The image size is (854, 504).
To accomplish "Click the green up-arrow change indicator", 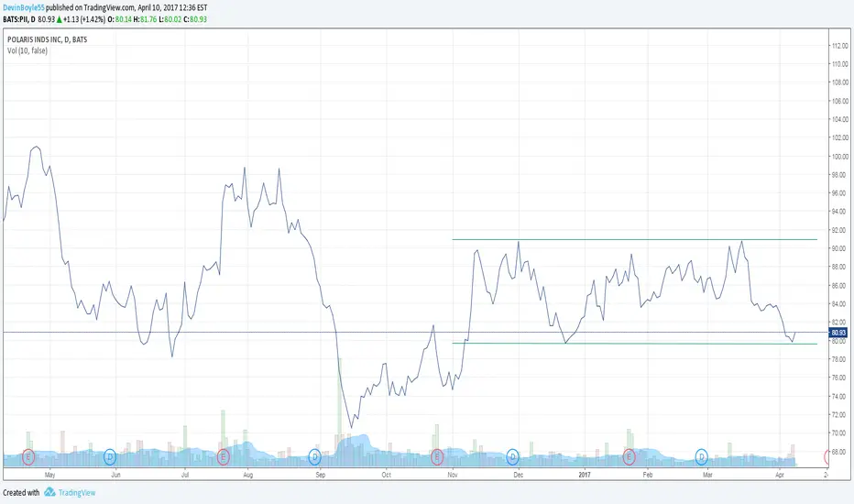I will tap(60, 19).
